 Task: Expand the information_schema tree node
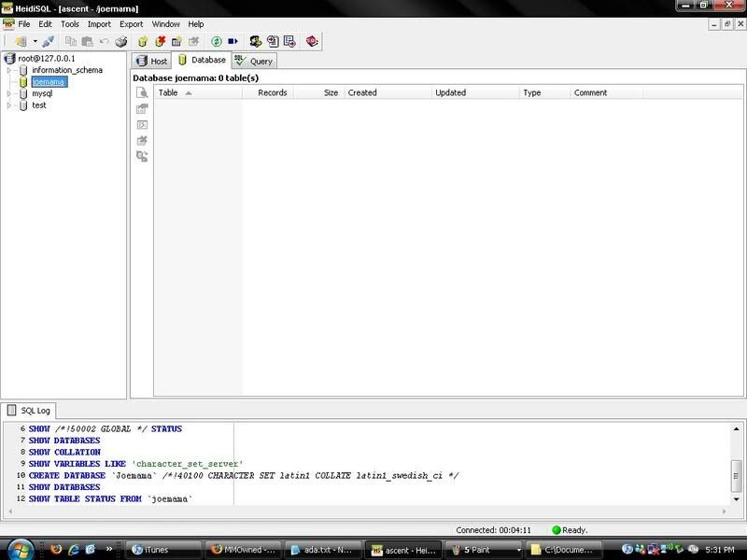pyautogui.click(x=8, y=70)
